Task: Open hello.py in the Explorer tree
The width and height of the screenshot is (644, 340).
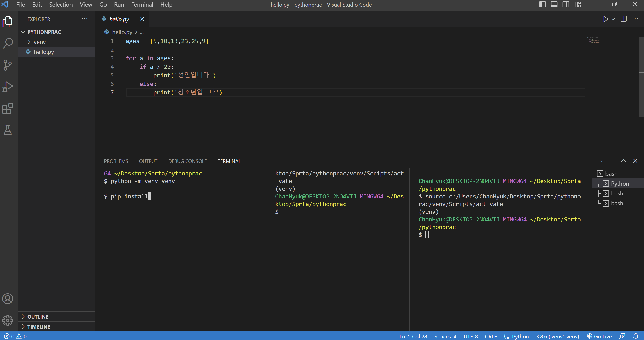Action: click(x=57, y=52)
